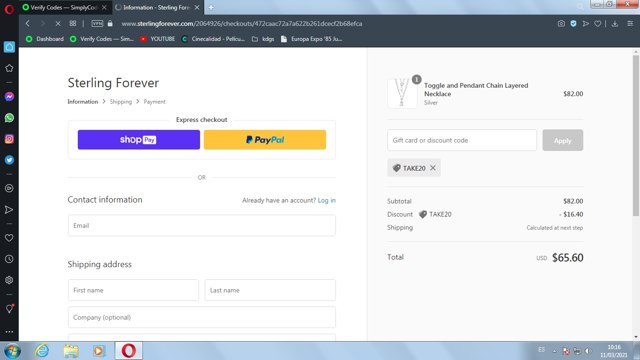Open Windows Explorer folder from the taskbar

tap(71, 351)
